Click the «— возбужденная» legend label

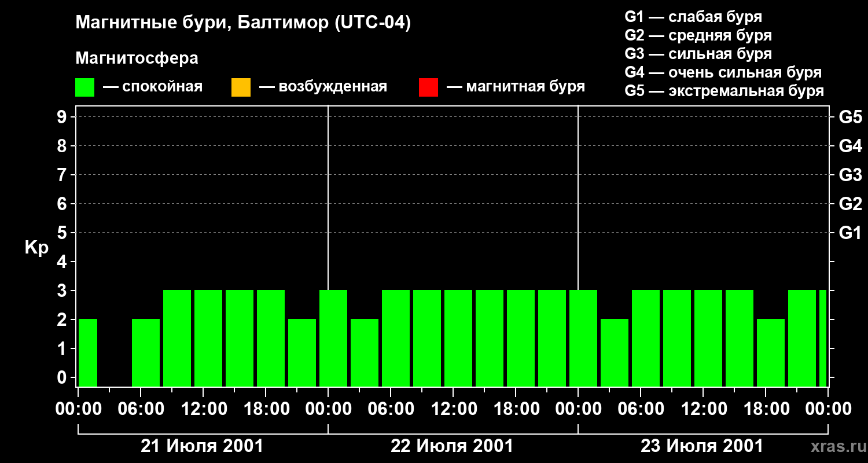[x=323, y=87]
